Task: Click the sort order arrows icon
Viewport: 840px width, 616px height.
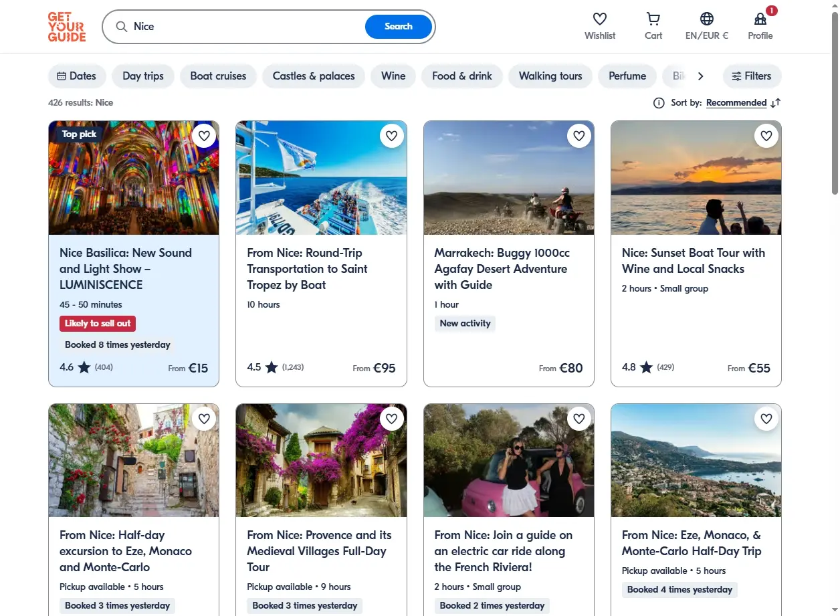Action: (776, 103)
